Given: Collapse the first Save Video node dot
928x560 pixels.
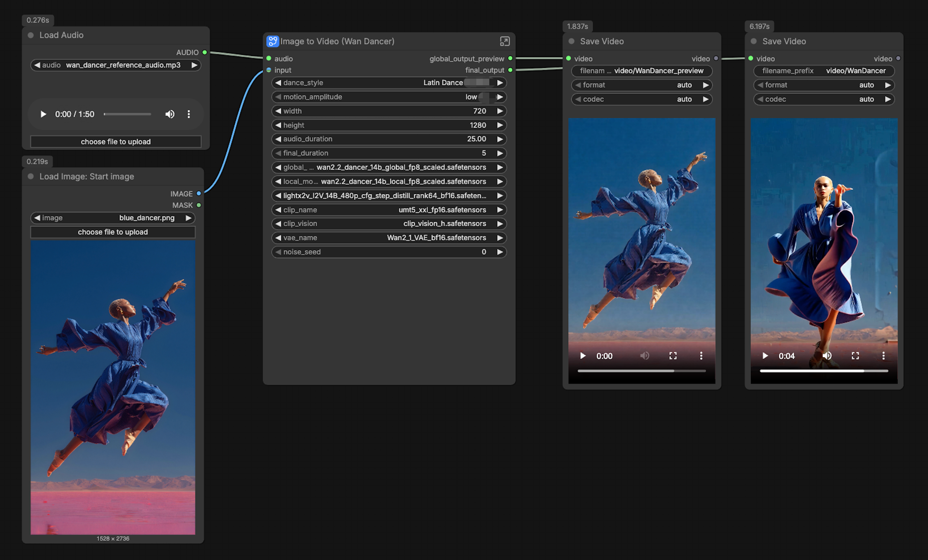Looking at the screenshot, I should (x=571, y=41).
